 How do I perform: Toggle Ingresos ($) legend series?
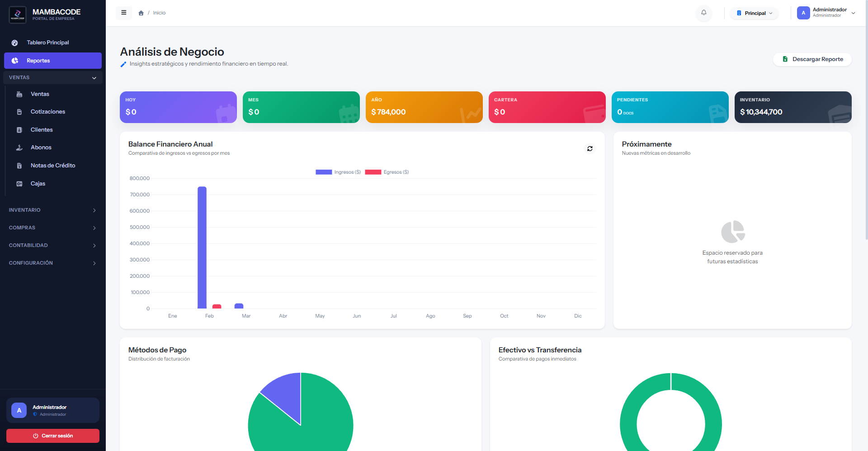pyautogui.click(x=338, y=172)
